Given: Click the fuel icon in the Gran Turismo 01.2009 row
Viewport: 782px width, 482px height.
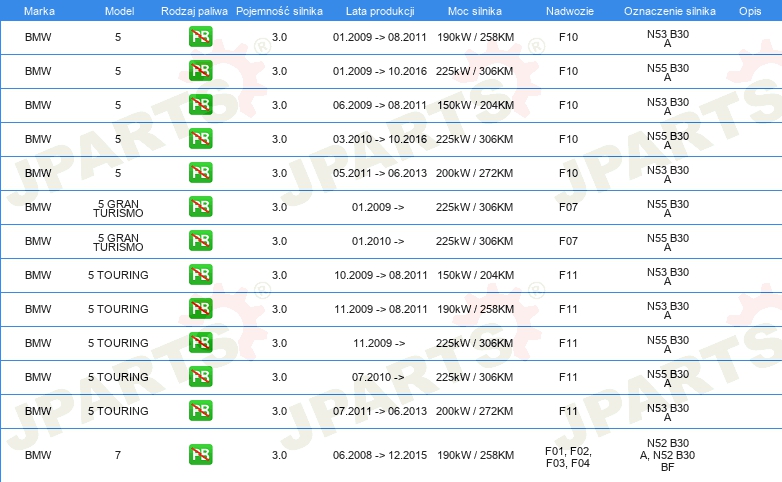Looking at the screenshot, I should coord(200,206).
